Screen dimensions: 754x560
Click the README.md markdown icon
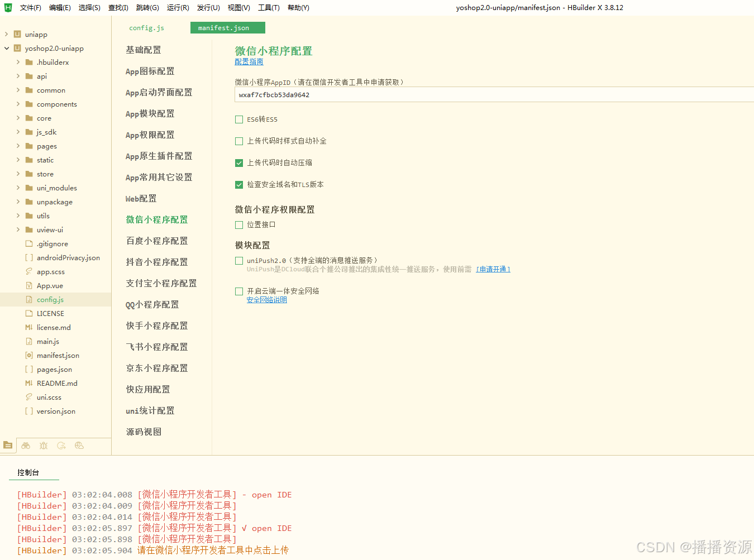[29, 383]
